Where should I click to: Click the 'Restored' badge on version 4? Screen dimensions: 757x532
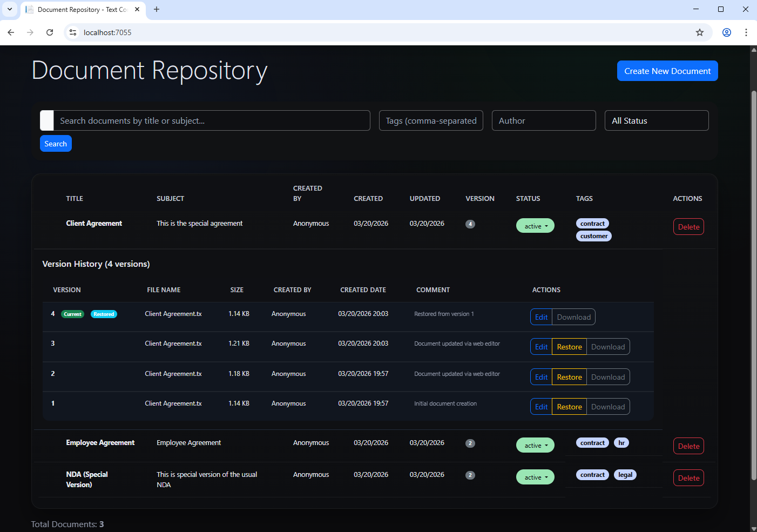pos(104,314)
